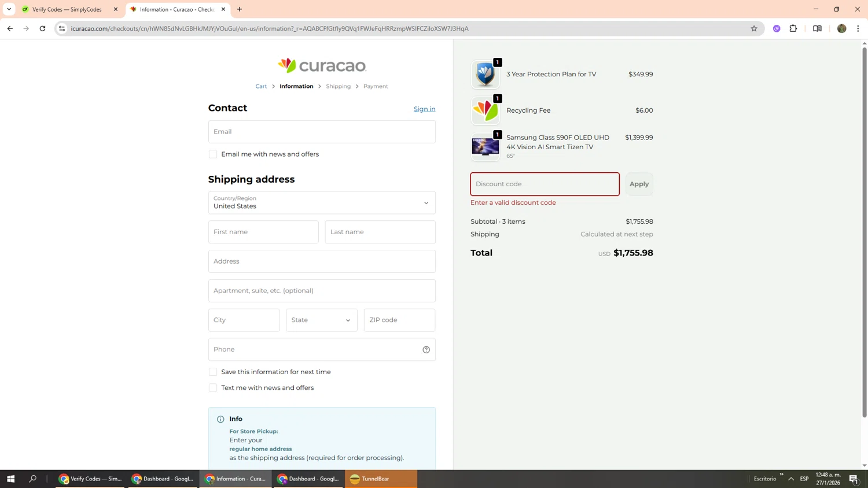The width and height of the screenshot is (868, 488).
Task: Open the purple extension icon in toolbar
Action: [x=777, y=28]
